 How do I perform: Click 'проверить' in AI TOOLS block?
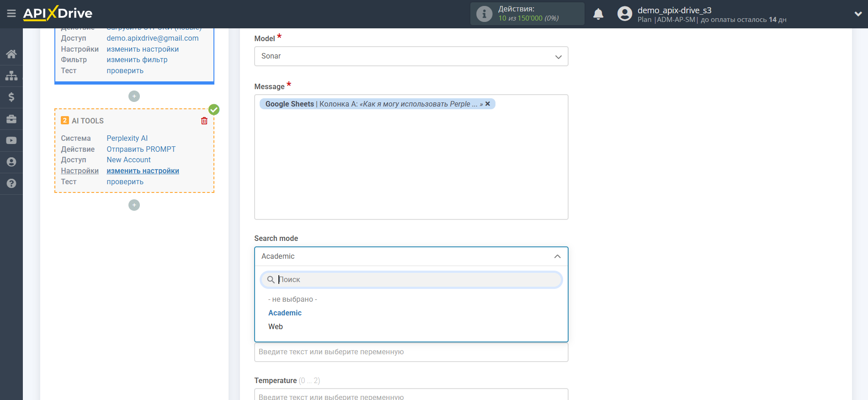click(x=125, y=181)
